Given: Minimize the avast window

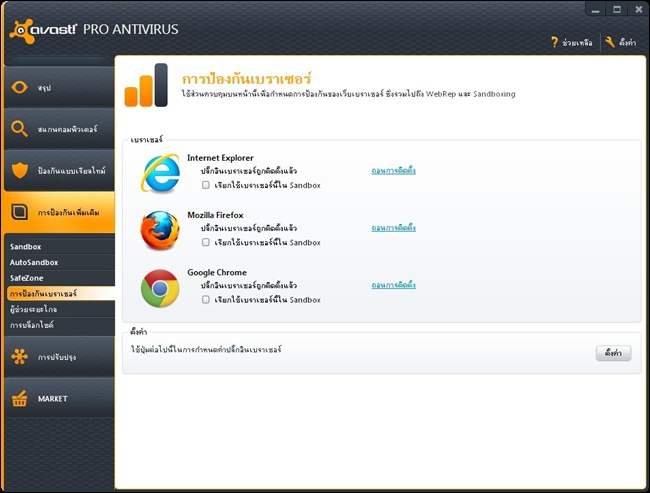Looking at the screenshot, I should (595, 10).
